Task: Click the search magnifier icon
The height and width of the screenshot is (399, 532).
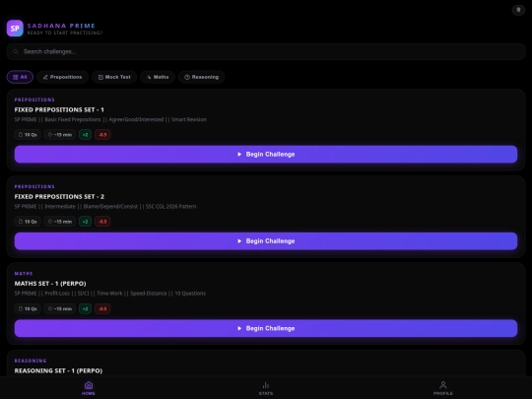Action: 16,51
